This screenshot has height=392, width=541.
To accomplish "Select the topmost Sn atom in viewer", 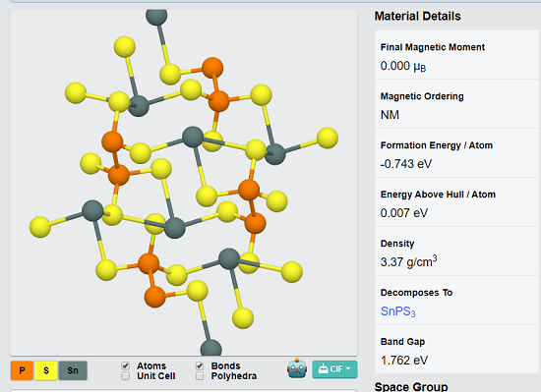I will [x=156, y=16].
